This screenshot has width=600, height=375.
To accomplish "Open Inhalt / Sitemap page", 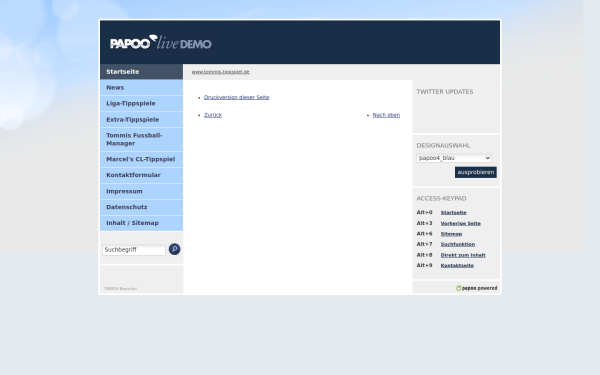I will tap(142, 223).
